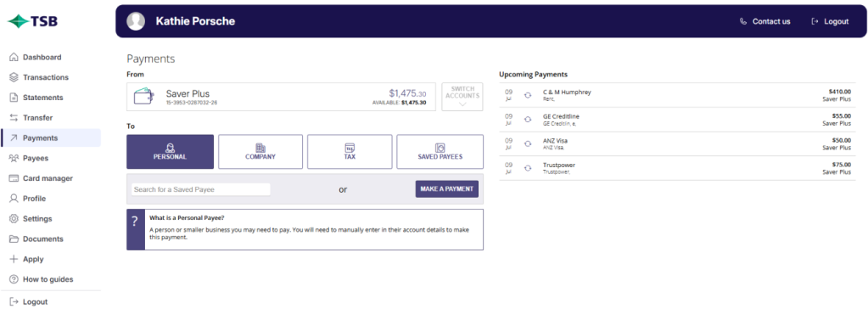Viewport: 868px width, 320px height.
Task: Click the recurring icon for Trustpower
Action: pyautogui.click(x=528, y=168)
